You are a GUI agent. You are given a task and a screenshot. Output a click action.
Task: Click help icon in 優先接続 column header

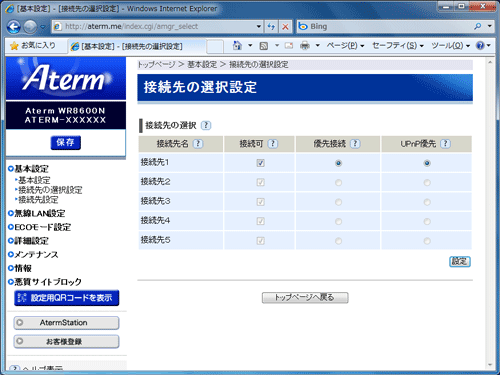pos(355,144)
